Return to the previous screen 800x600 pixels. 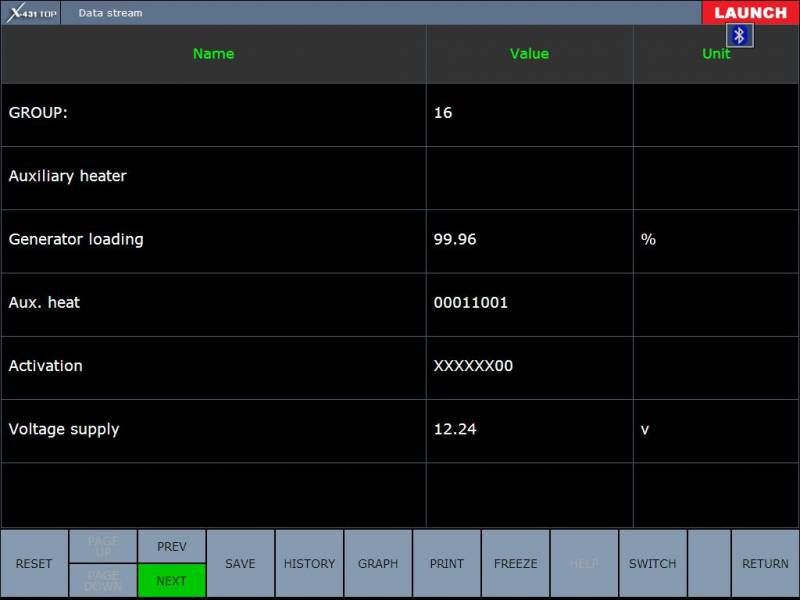click(x=765, y=563)
